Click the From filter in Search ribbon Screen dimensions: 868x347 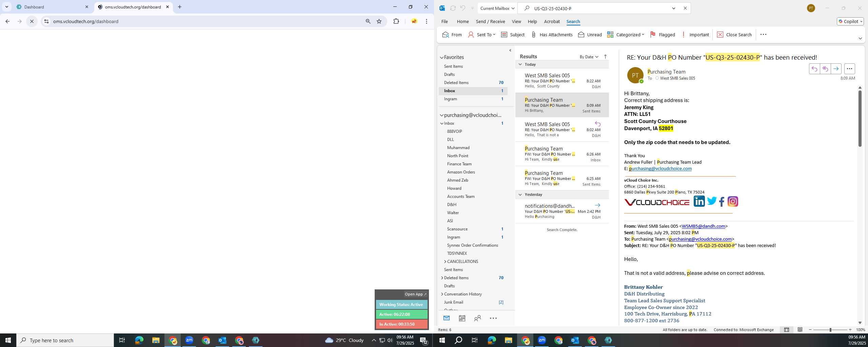(x=452, y=35)
